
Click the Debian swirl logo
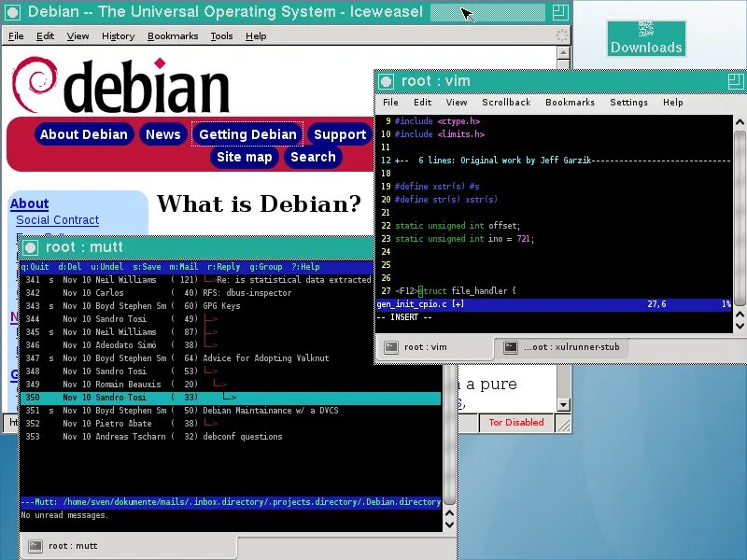pyautogui.click(x=35, y=85)
